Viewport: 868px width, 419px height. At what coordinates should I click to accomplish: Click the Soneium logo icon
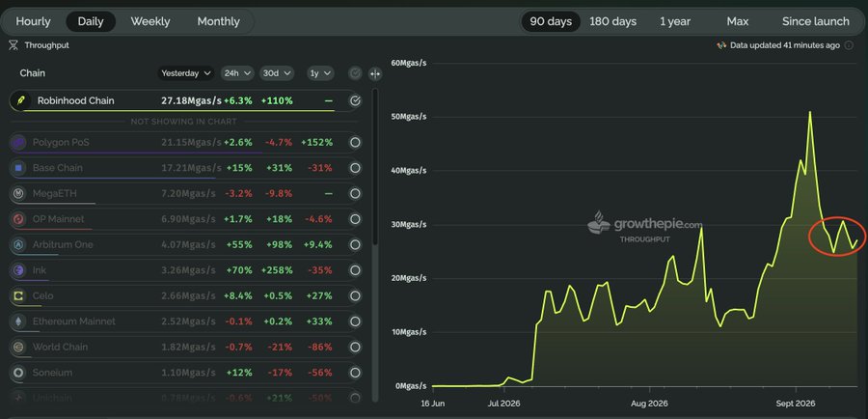18,373
